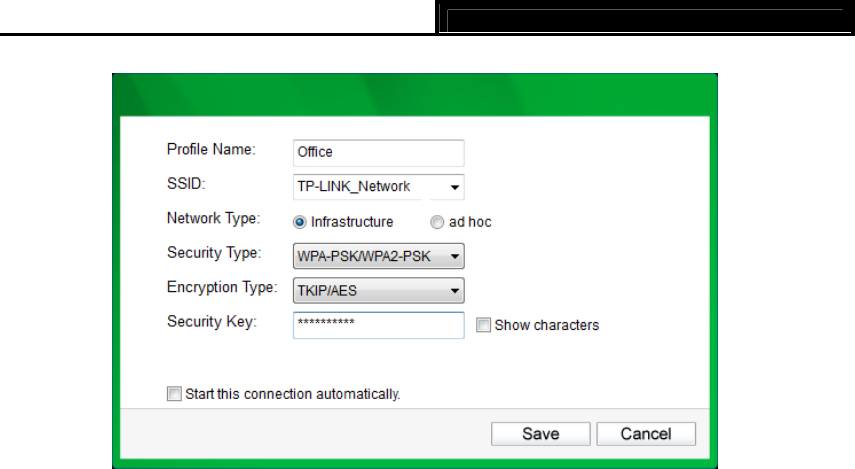
Task: Check Start this connection automatically
Action: (x=174, y=394)
